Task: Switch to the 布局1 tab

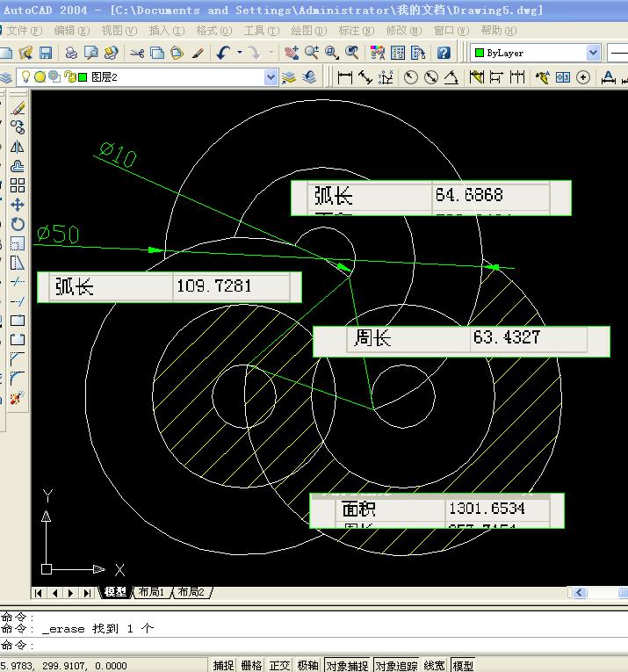Action: (x=152, y=592)
